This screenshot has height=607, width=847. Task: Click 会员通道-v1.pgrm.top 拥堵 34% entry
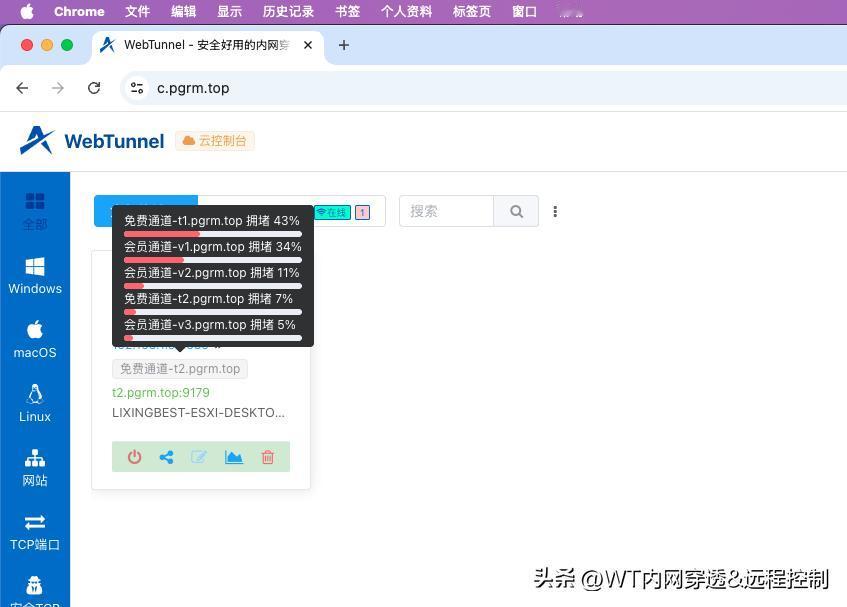(213, 247)
